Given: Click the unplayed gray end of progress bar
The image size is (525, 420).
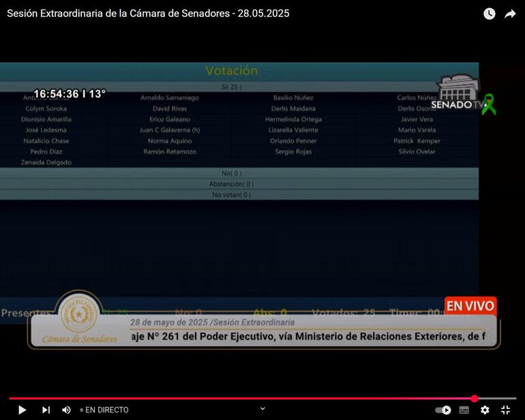Looking at the screenshot, I should [x=498, y=398].
